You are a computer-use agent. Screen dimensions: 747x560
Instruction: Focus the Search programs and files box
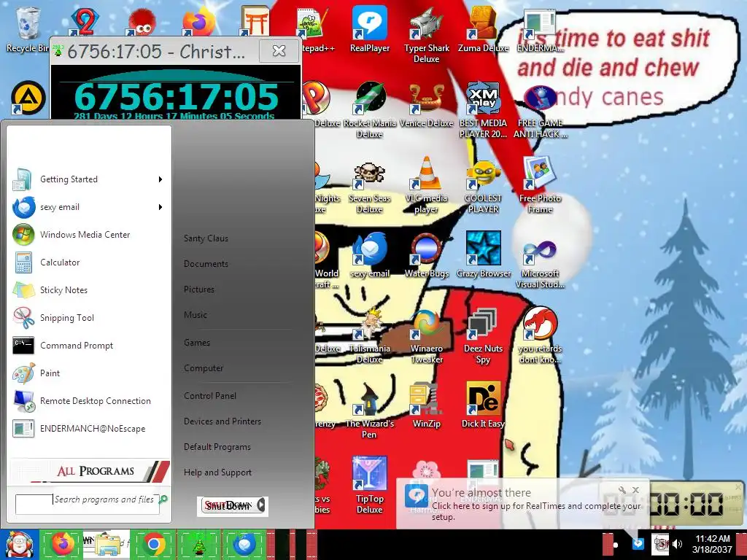[x=88, y=505]
